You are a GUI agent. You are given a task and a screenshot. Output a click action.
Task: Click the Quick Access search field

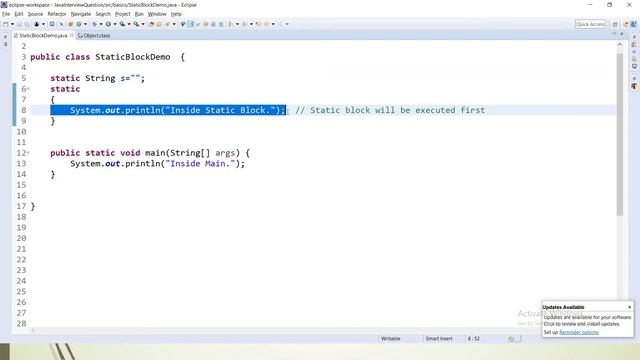(590, 24)
